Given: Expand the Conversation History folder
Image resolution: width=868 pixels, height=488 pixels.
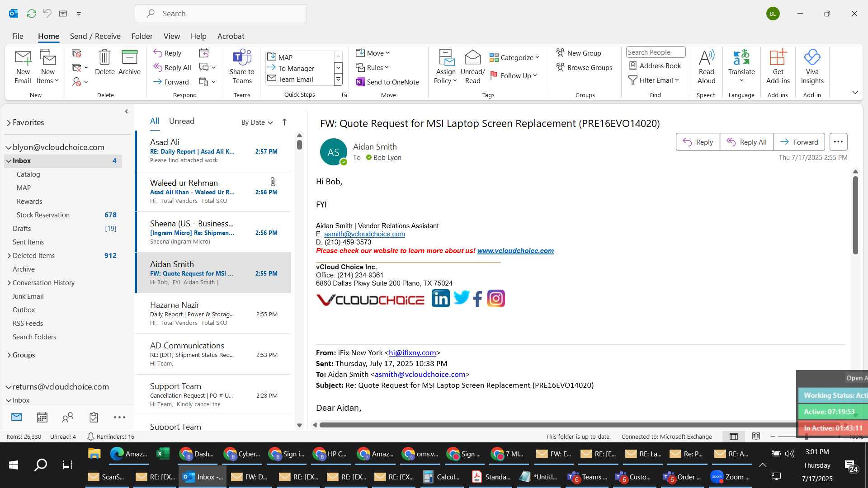Looking at the screenshot, I should point(9,283).
